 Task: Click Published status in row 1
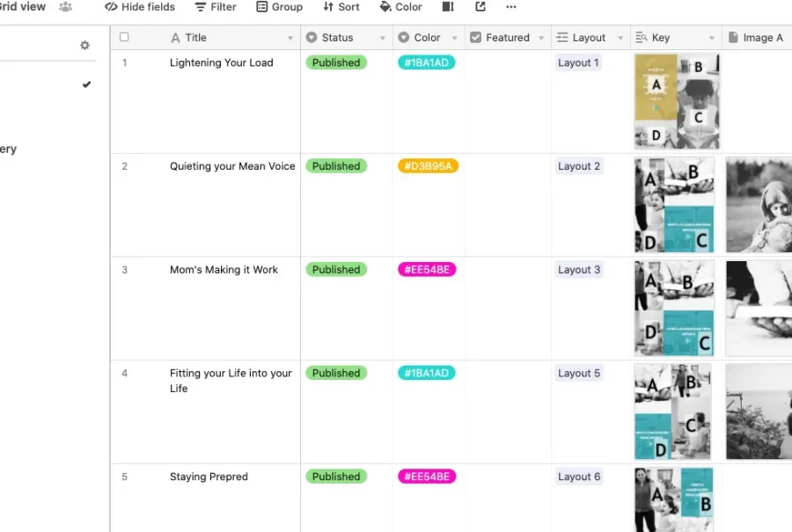336,62
